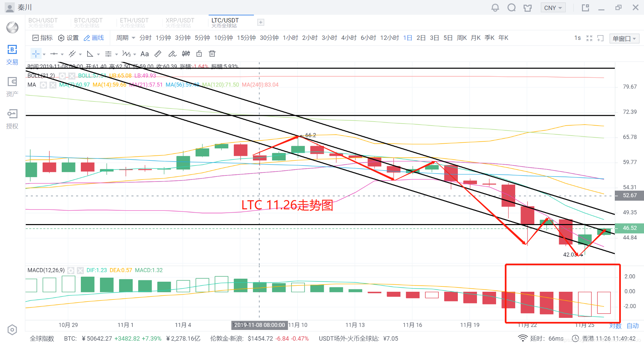The image size is (644, 346).
Task: Select the triangle shape drawing tool
Action: pyautogui.click(x=90, y=54)
